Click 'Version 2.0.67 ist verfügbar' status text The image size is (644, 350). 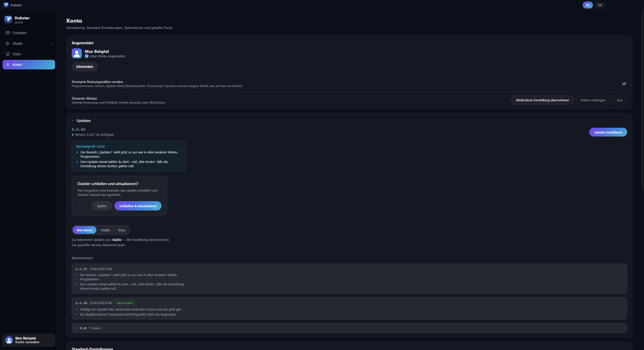[x=94, y=135]
